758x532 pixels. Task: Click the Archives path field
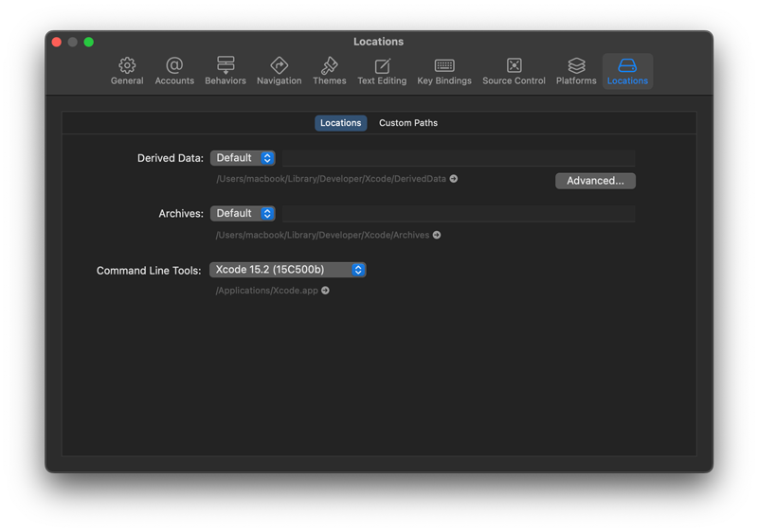coord(459,213)
